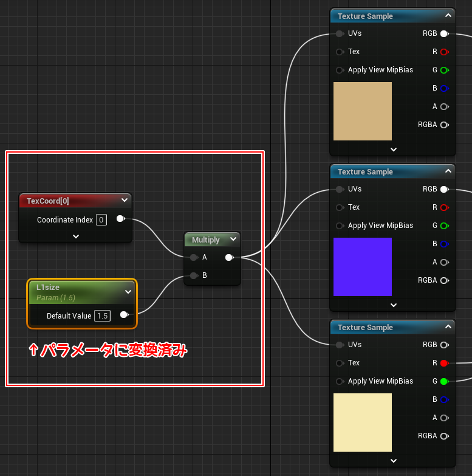Click the L1size Default Value output pin

click(x=124, y=315)
